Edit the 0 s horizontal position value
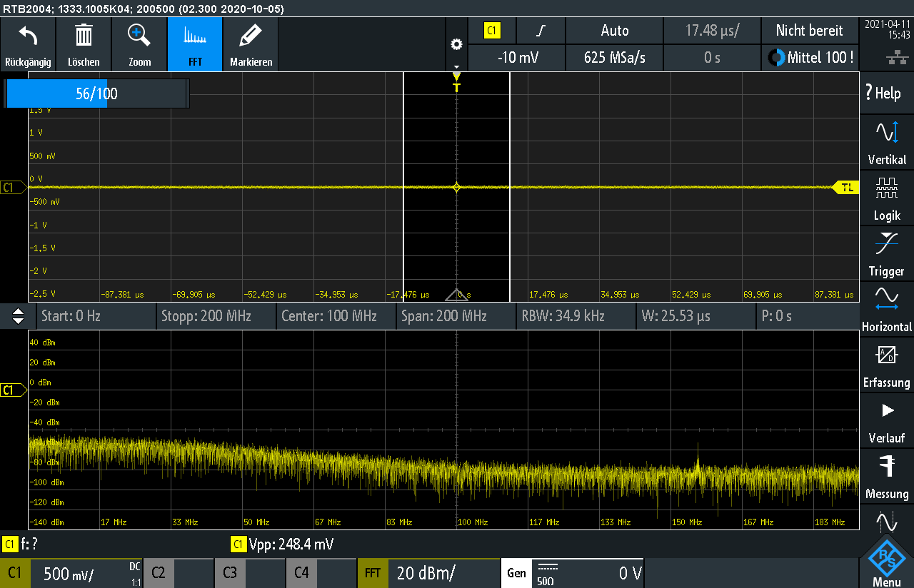 point(712,58)
